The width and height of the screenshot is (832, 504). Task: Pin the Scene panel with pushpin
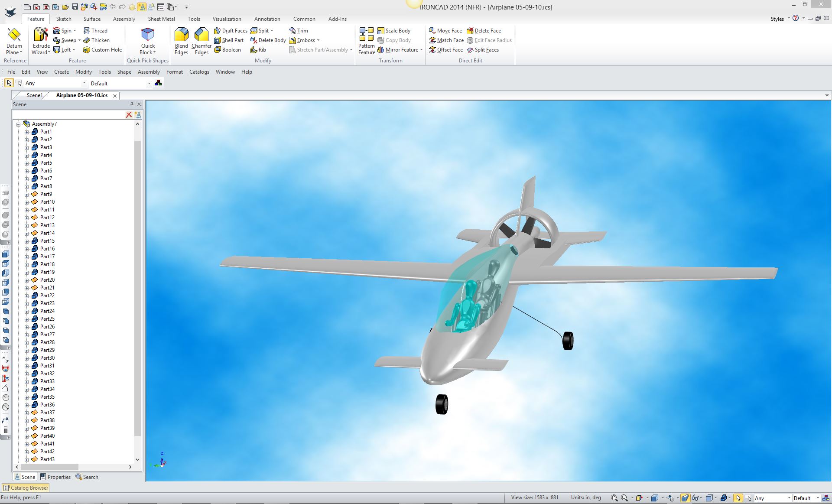point(132,104)
